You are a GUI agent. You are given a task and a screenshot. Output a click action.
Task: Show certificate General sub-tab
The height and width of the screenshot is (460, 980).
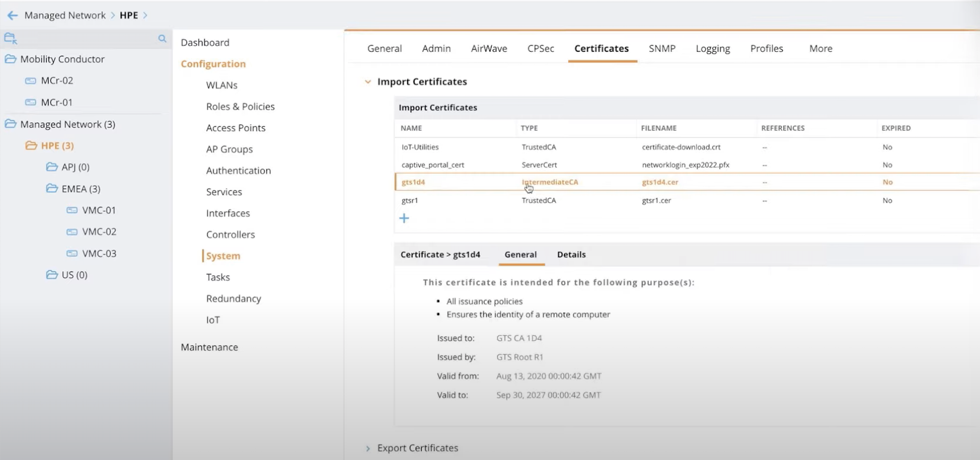(520, 254)
